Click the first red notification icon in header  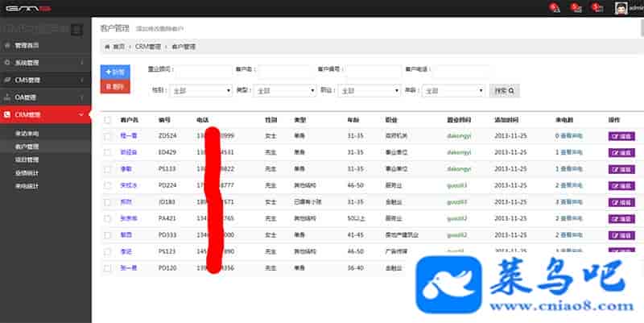pyautogui.click(x=554, y=8)
